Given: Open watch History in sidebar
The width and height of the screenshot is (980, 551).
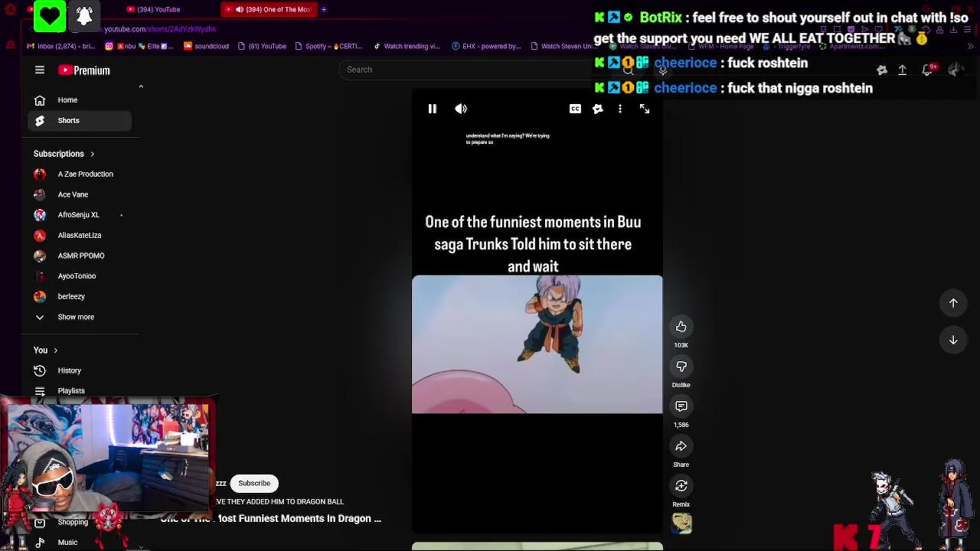Looking at the screenshot, I should [x=80, y=370].
